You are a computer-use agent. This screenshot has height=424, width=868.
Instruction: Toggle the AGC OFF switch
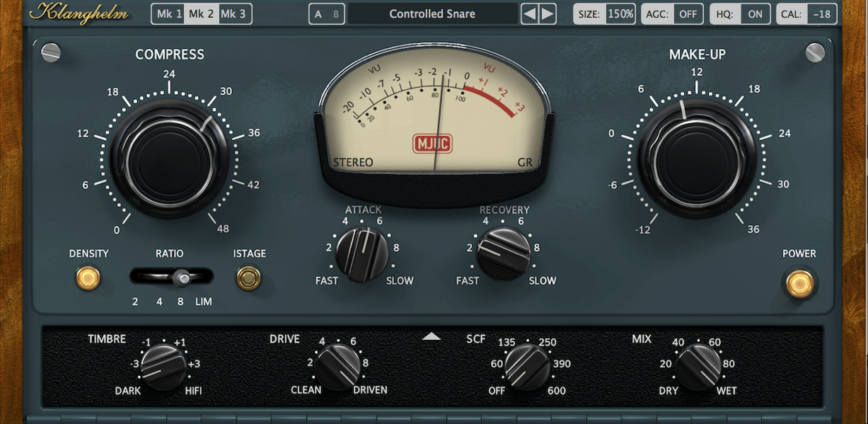click(x=672, y=14)
